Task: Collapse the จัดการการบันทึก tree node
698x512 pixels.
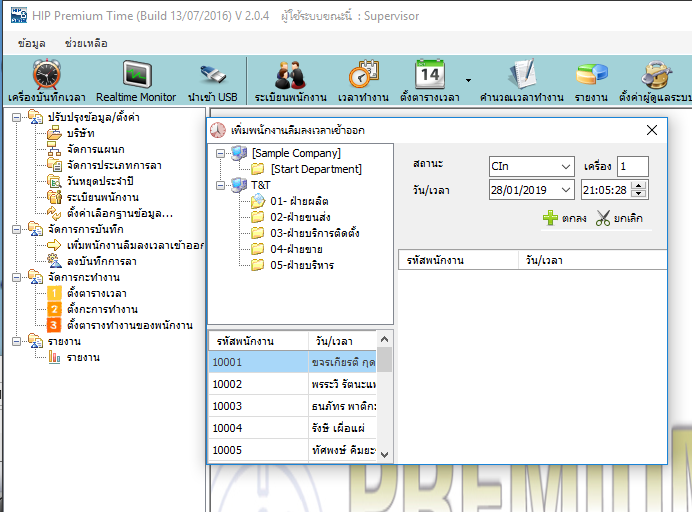Action: pyautogui.click(x=16, y=230)
